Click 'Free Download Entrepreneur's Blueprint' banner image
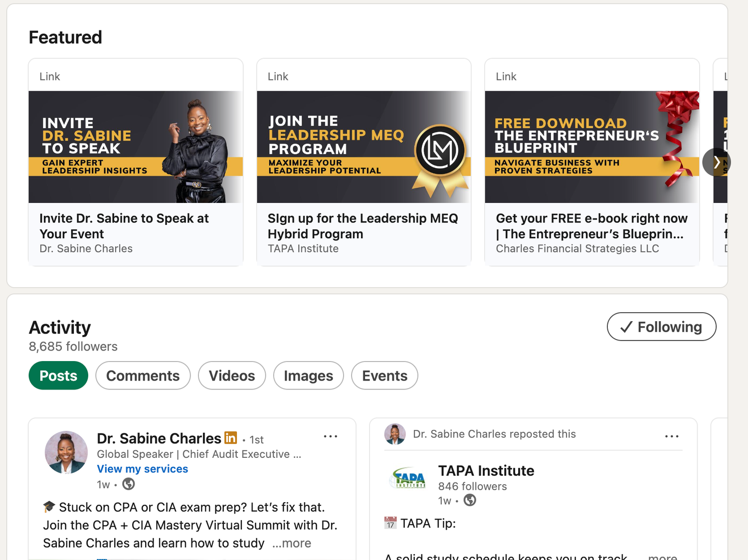This screenshot has width=748, height=560. [592, 147]
